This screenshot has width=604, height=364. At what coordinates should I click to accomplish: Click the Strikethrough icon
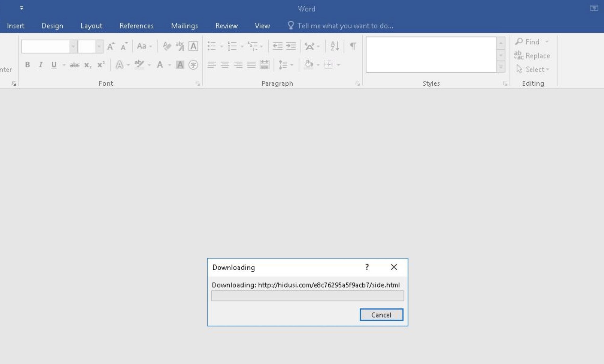tap(75, 65)
